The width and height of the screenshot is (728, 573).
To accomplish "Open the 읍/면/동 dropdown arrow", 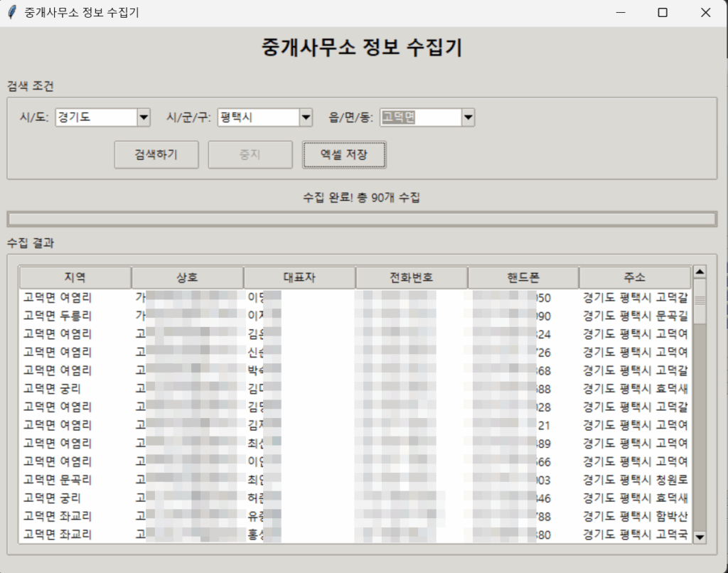I will pos(467,117).
